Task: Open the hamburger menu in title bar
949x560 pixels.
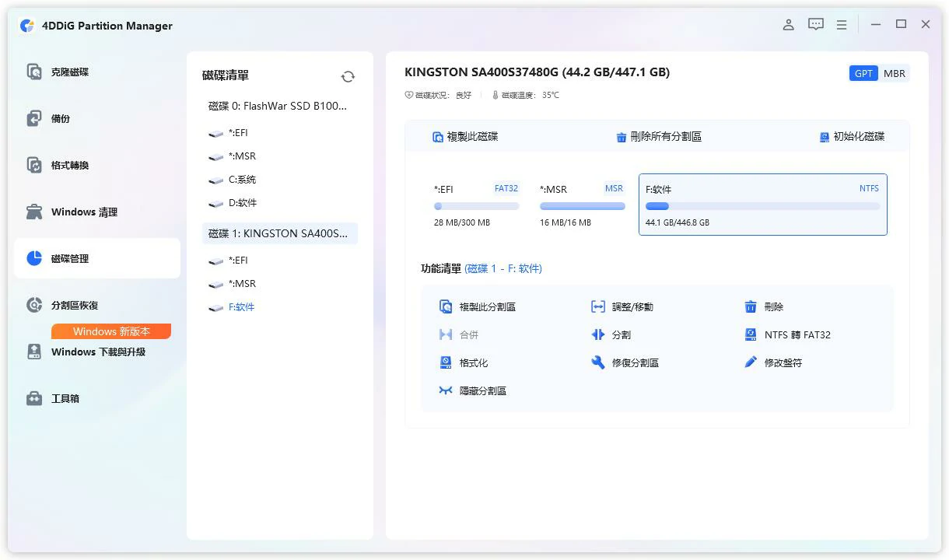Action: click(x=842, y=25)
